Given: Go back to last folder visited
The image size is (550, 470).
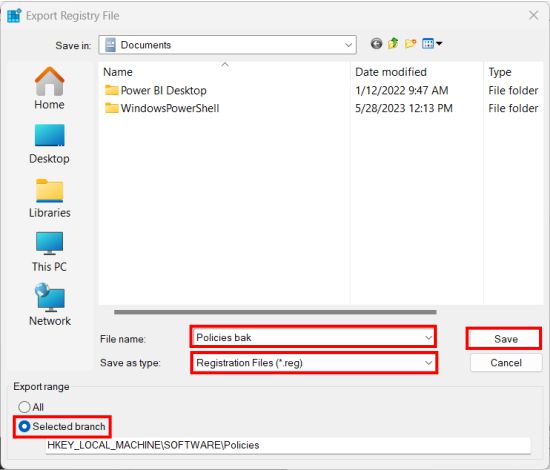Looking at the screenshot, I should click(376, 44).
